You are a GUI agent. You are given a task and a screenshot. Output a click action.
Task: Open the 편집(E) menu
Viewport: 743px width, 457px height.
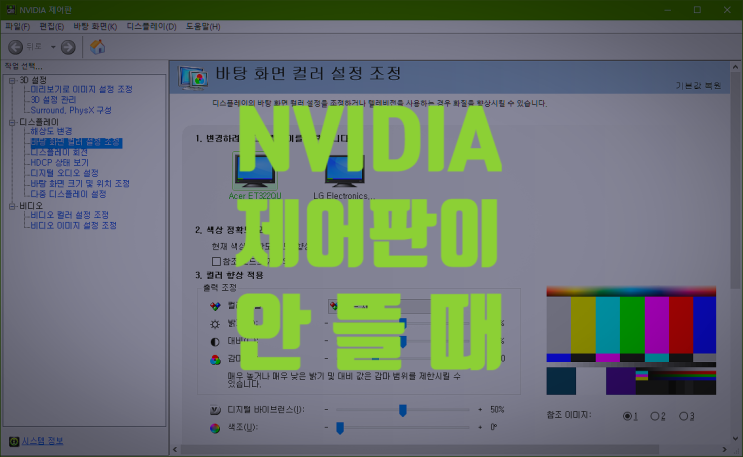(x=52, y=27)
